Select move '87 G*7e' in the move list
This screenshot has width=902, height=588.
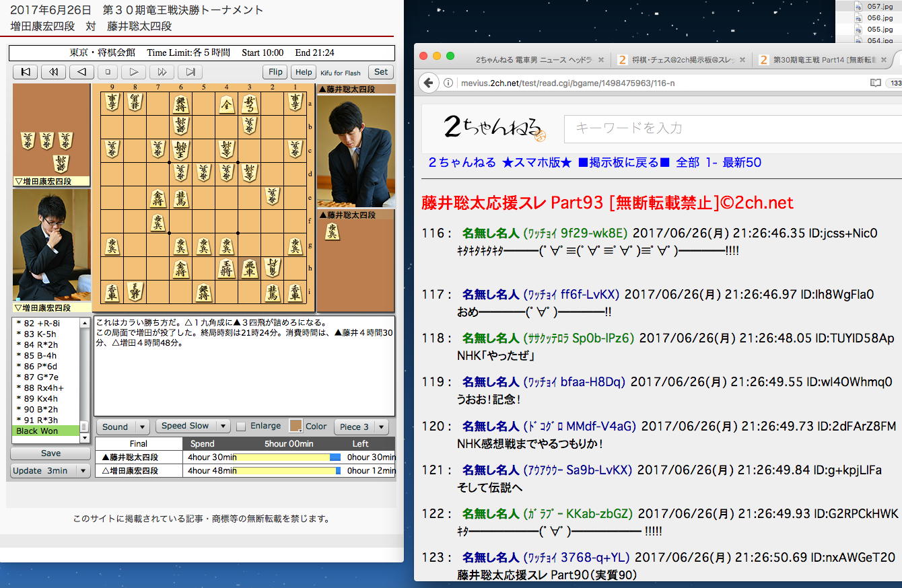point(46,377)
